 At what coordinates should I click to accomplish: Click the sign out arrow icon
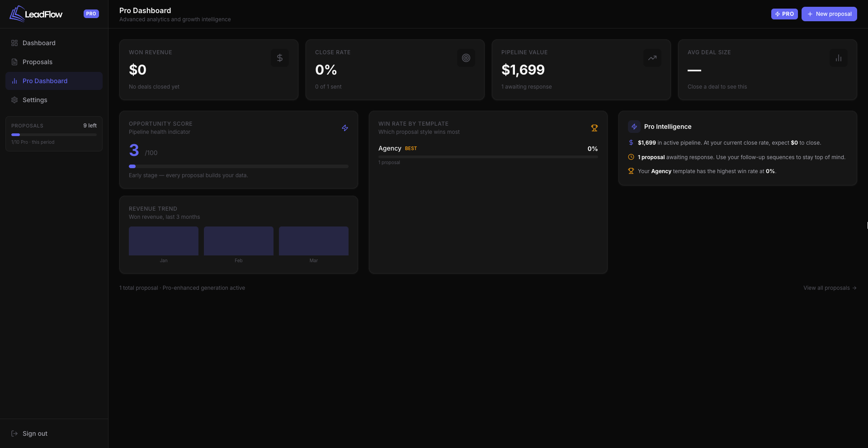14,433
